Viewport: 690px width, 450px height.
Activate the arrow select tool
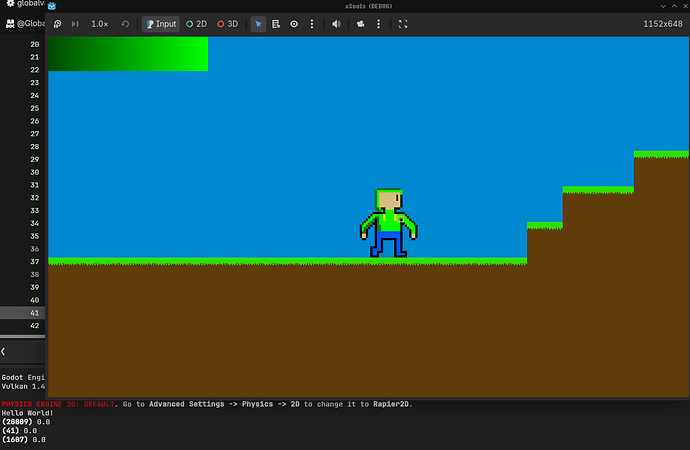pyautogui.click(x=258, y=24)
